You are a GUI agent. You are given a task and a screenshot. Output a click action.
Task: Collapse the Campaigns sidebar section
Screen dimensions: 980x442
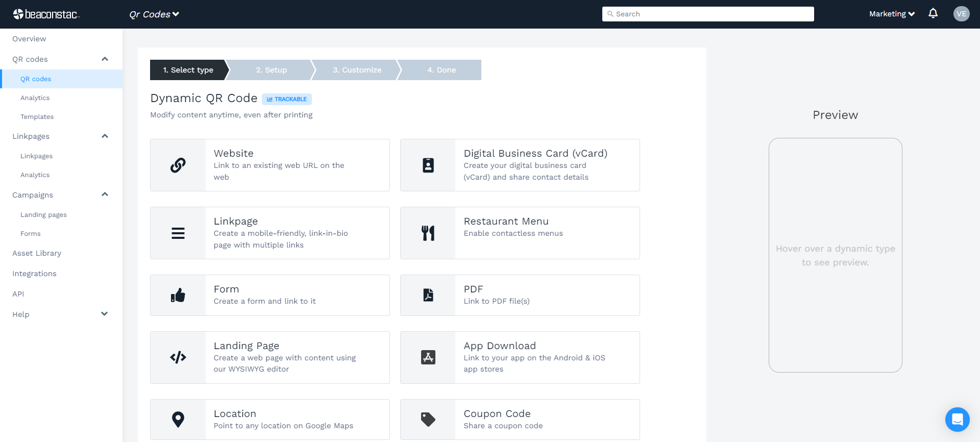pos(105,194)
